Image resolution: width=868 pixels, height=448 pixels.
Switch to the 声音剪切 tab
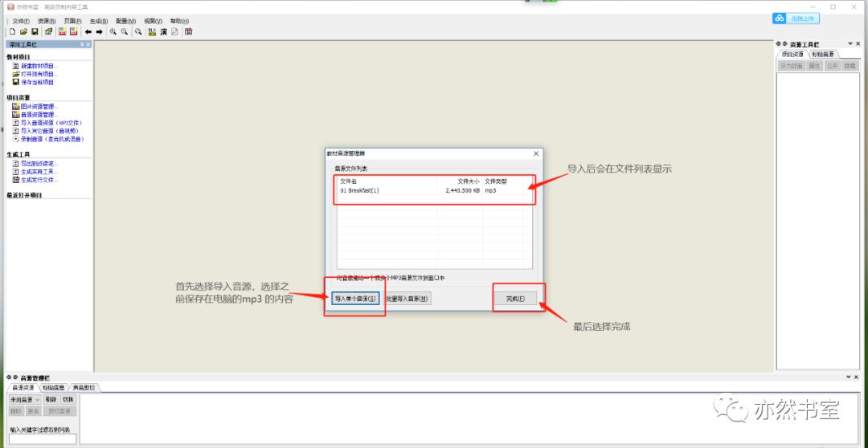tap(84, 388)
